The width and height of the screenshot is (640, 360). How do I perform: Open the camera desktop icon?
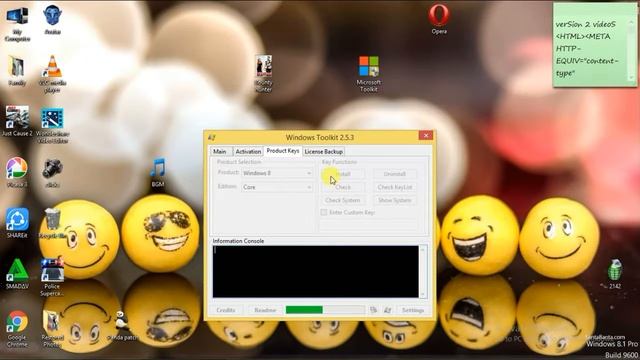point(52,173)
